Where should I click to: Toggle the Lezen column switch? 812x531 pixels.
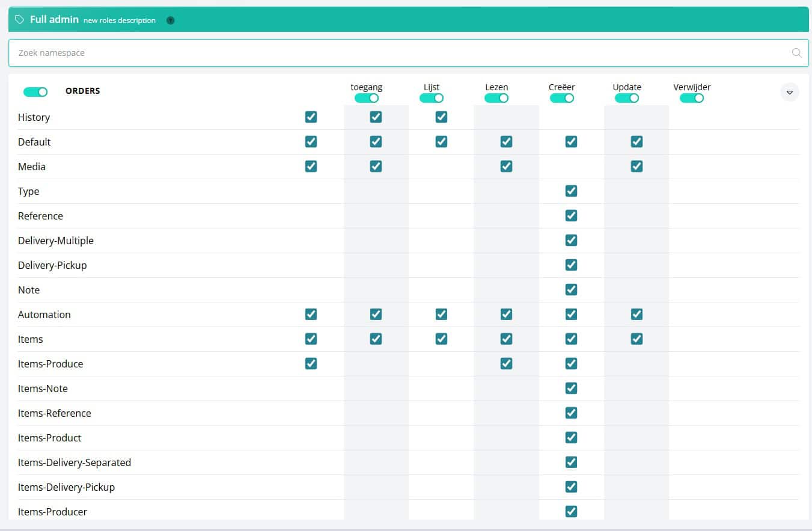coord(496,97)
